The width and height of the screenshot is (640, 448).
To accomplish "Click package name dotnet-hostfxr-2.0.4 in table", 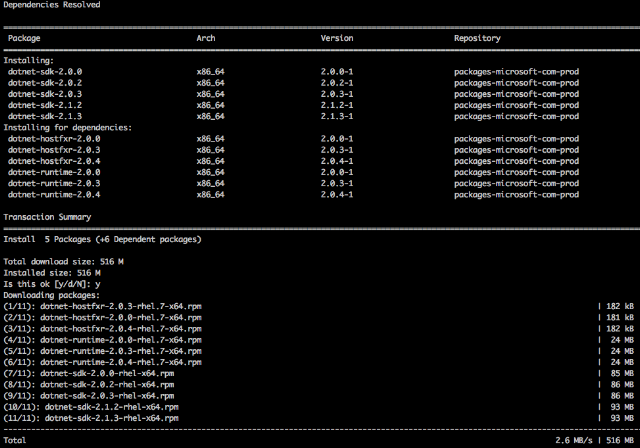I will coord(54,161).
